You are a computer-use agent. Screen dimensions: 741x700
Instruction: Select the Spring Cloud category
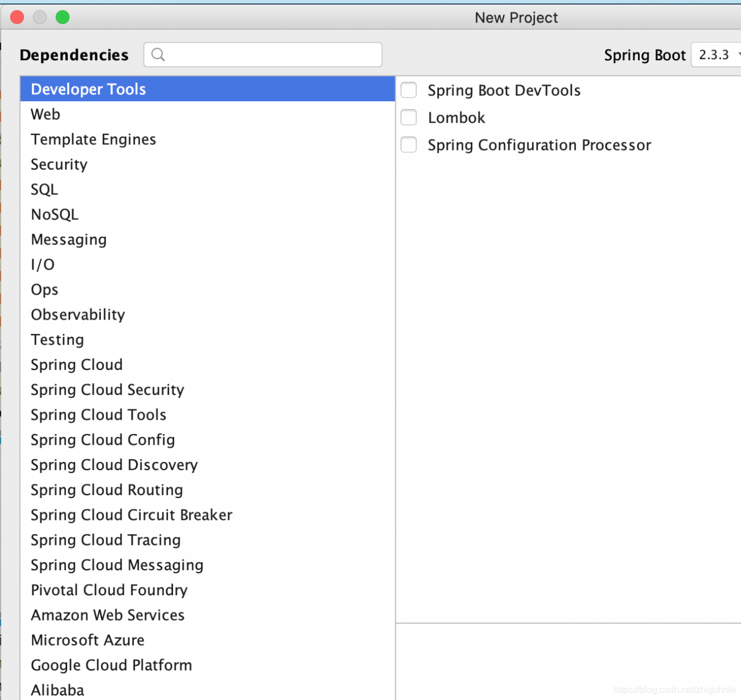[208, 365]
